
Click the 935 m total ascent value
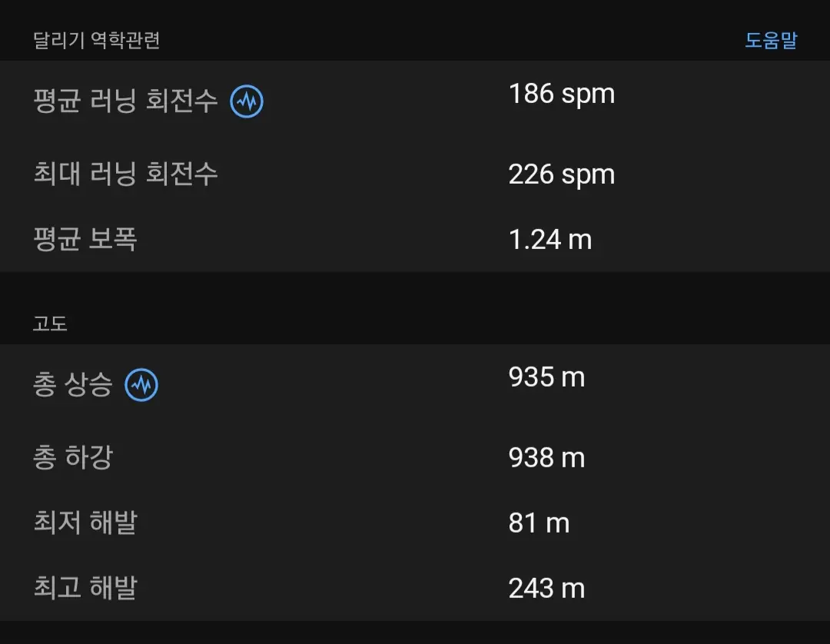click(x=546, y=377)
